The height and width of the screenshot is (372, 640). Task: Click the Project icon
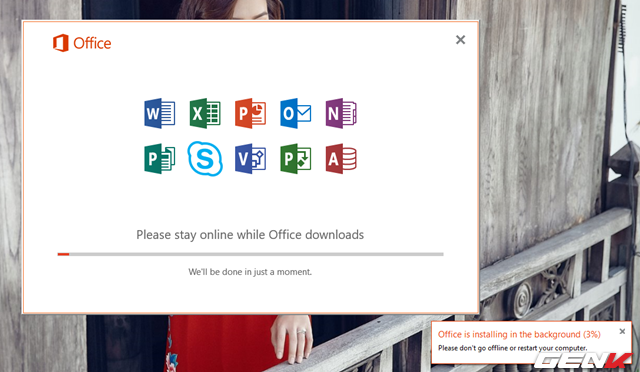(296, 158)
